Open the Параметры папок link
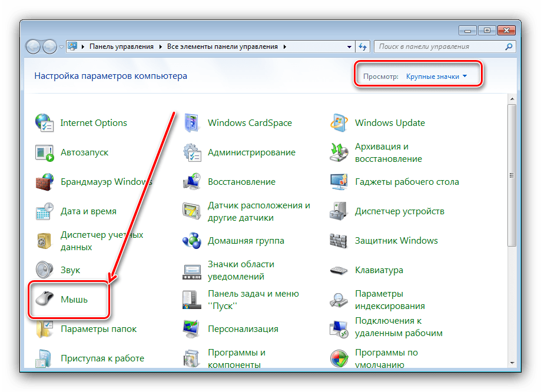This screenshot has height=392, width=541. point(99,329)
